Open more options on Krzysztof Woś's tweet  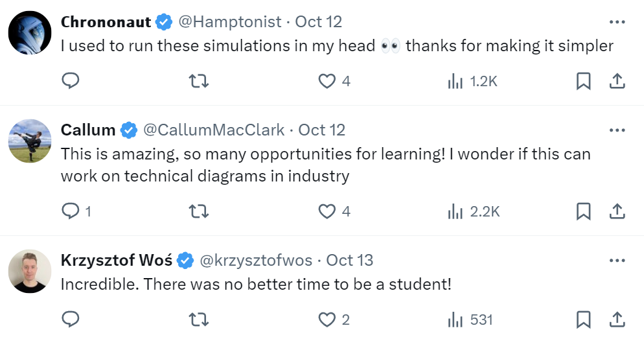(x=617, y=260)
